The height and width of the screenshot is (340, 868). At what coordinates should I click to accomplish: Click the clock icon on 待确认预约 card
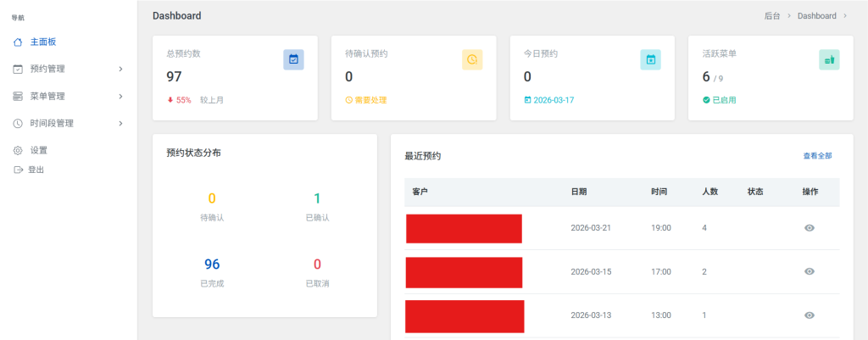coord(472,59)
